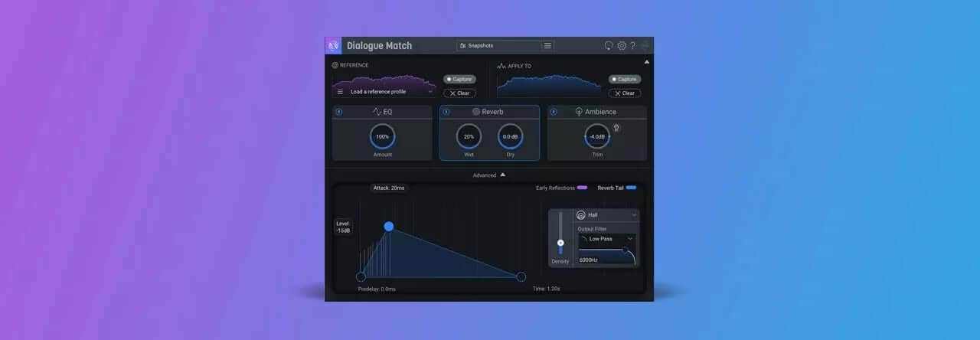Viewport: 980px width, 340px height.
Task: Click the Reverb Dry knob at 0.0 dB
Action: [x=510, y=136]
